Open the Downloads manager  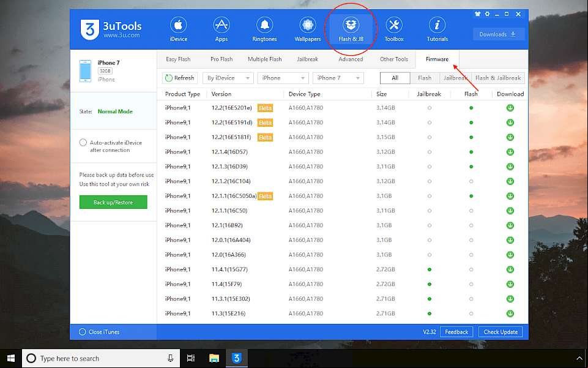pos(498,34)
